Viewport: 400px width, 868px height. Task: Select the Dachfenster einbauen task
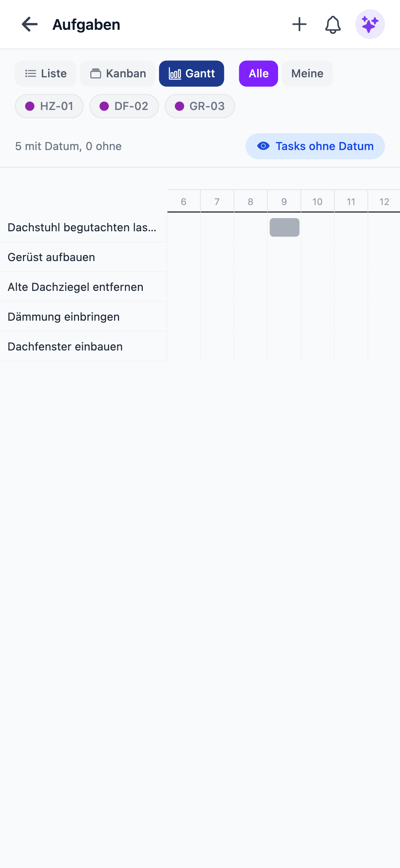pyautogui.click(x=65, y=347)
